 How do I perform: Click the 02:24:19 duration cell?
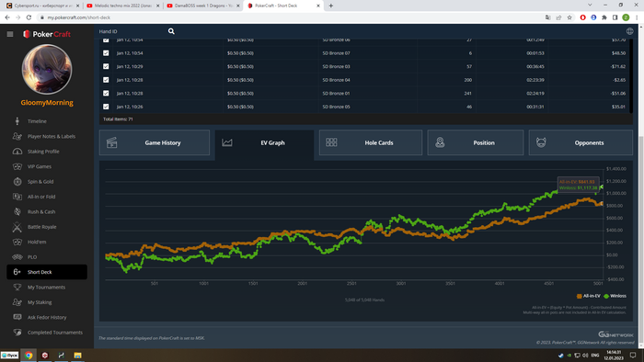(x=535, y=94)
